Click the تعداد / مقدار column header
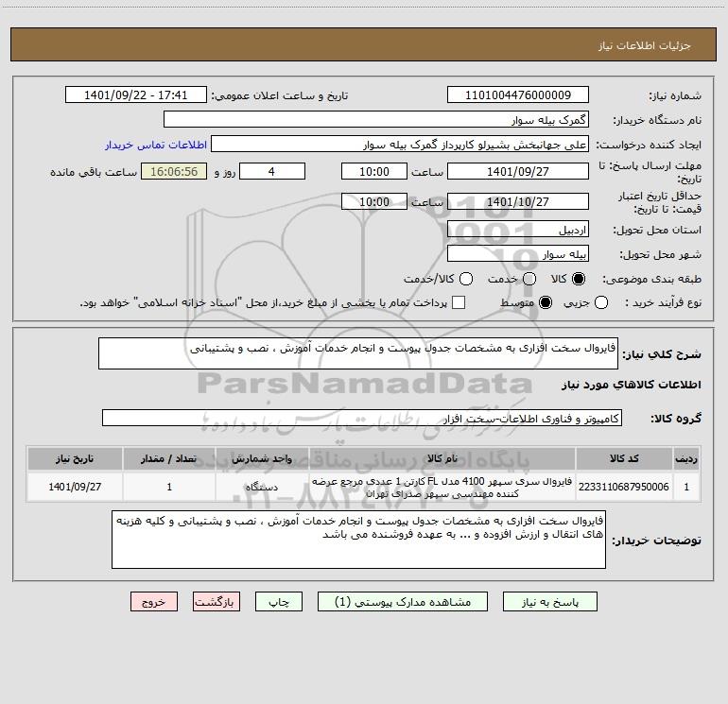728x704 pixels. 169,458
